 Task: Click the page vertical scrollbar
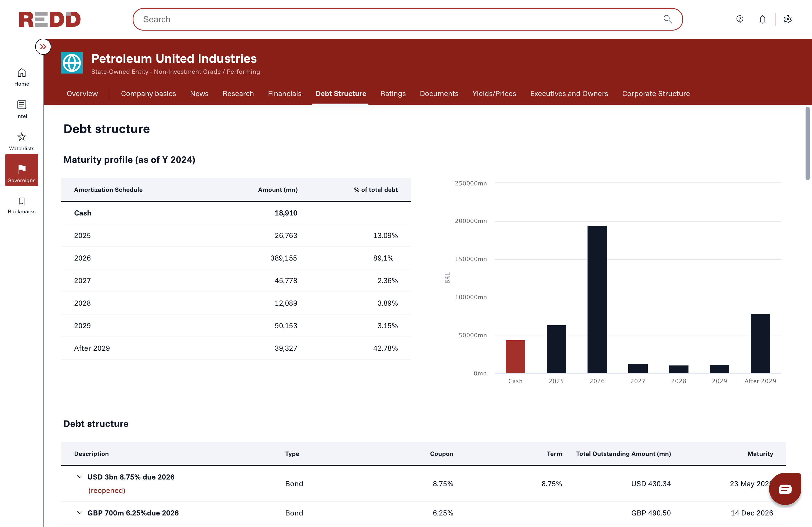tap(807, 143)
